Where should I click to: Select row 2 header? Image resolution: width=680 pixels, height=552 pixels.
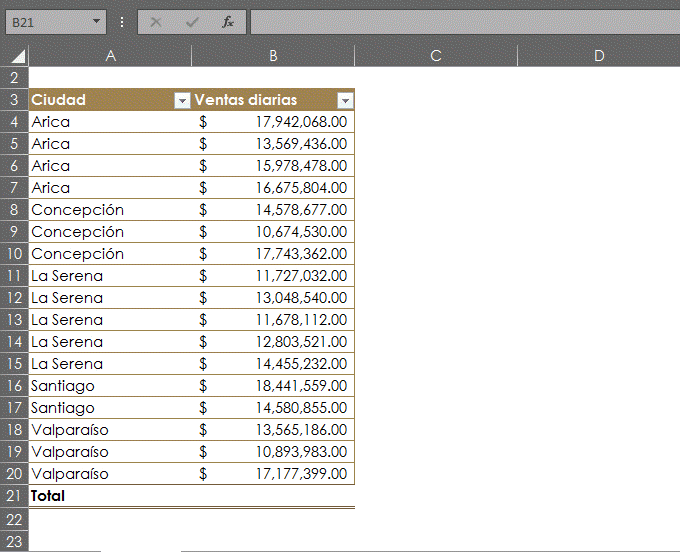tap(14, 78)
